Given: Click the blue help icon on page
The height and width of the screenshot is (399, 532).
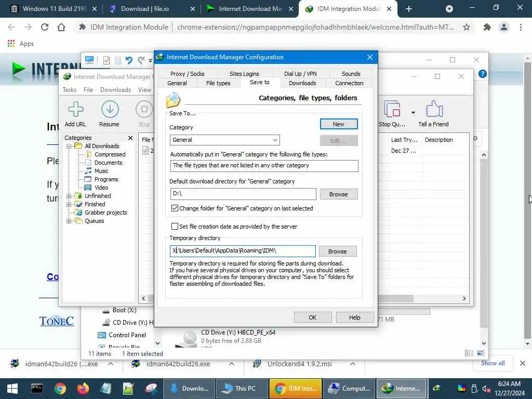Looking at the screenshot, I should coord(483,74).
